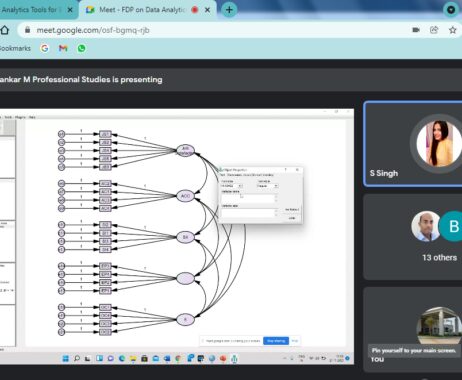Click the blue Stop sharing button
The image size is (462, 380).
click(x=276, y=341)
